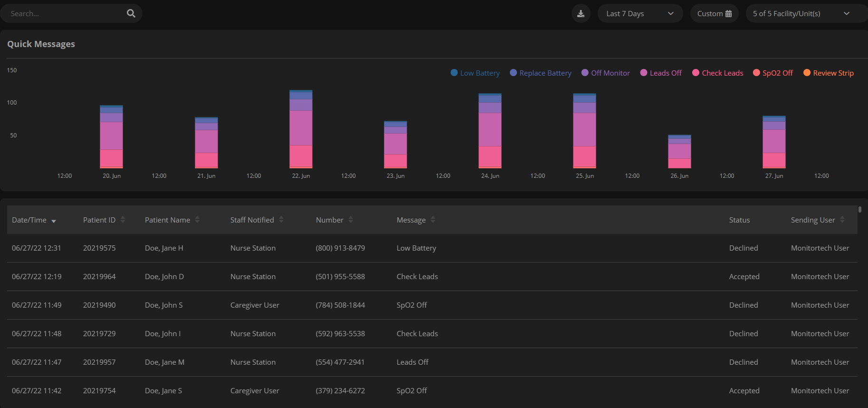Click phone number (800) 913-8479
This screenshot has width=868, height=408.
pos(341,248)
